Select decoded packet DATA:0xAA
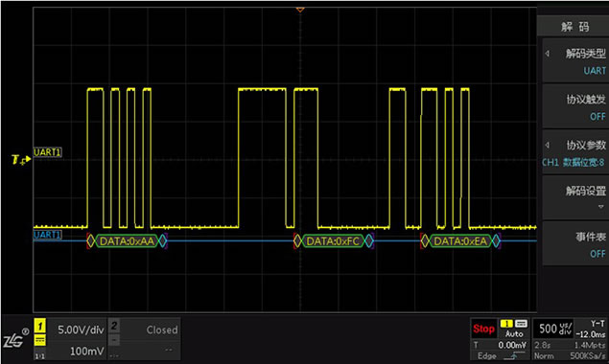The height and width of the screenshot is (364, 609). 127,241
